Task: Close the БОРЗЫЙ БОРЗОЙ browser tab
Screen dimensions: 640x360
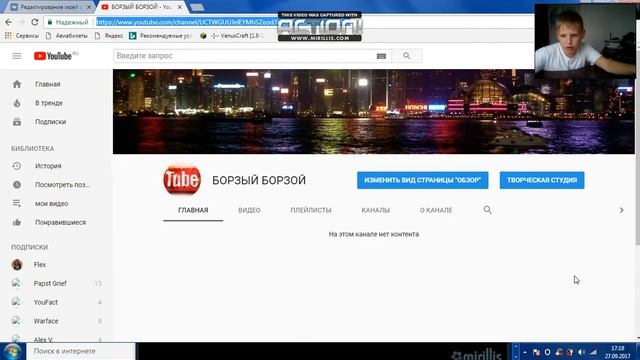Action: pyautogui.click(x=180, y=7)
